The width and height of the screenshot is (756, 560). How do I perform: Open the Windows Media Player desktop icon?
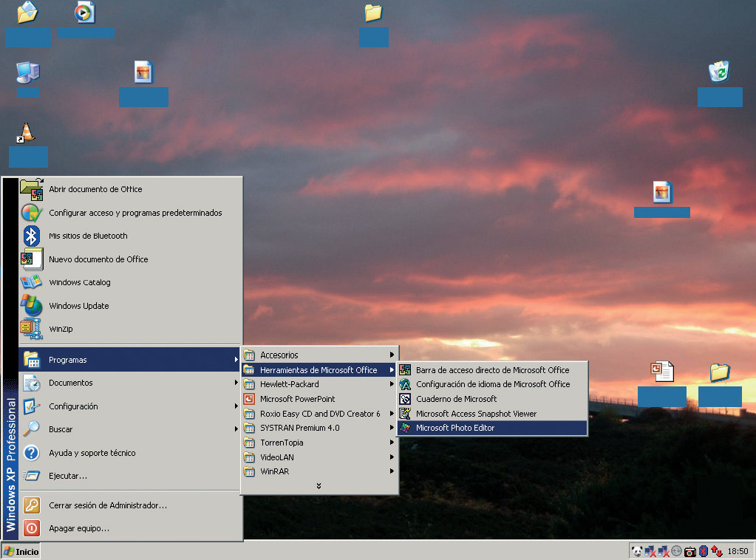pyautogui.click(x=85, y=13)
